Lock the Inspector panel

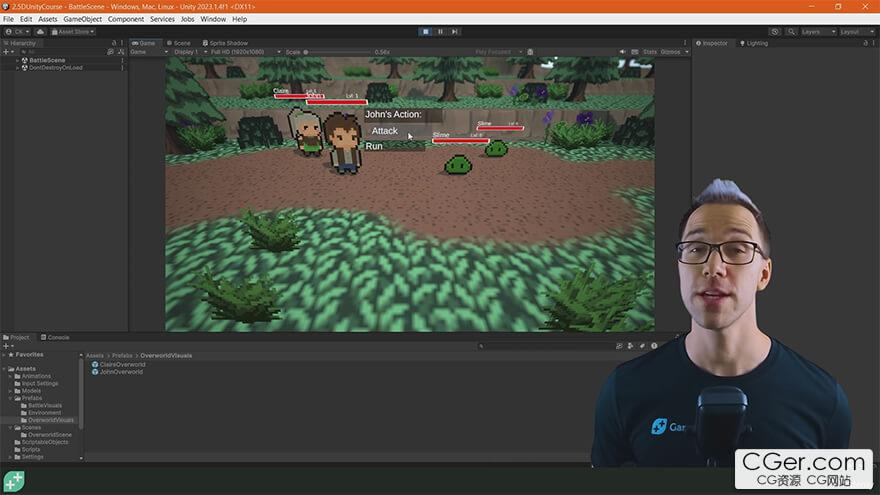pos(865,43)
